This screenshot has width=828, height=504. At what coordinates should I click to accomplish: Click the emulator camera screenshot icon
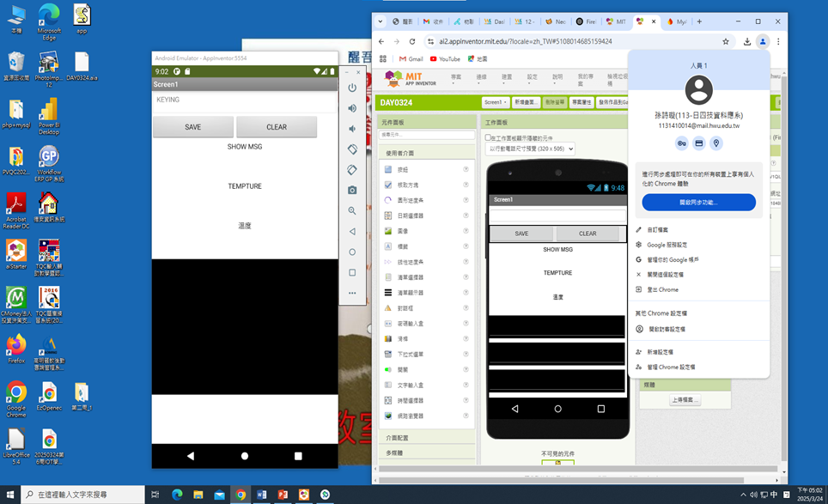click(352, 190)
